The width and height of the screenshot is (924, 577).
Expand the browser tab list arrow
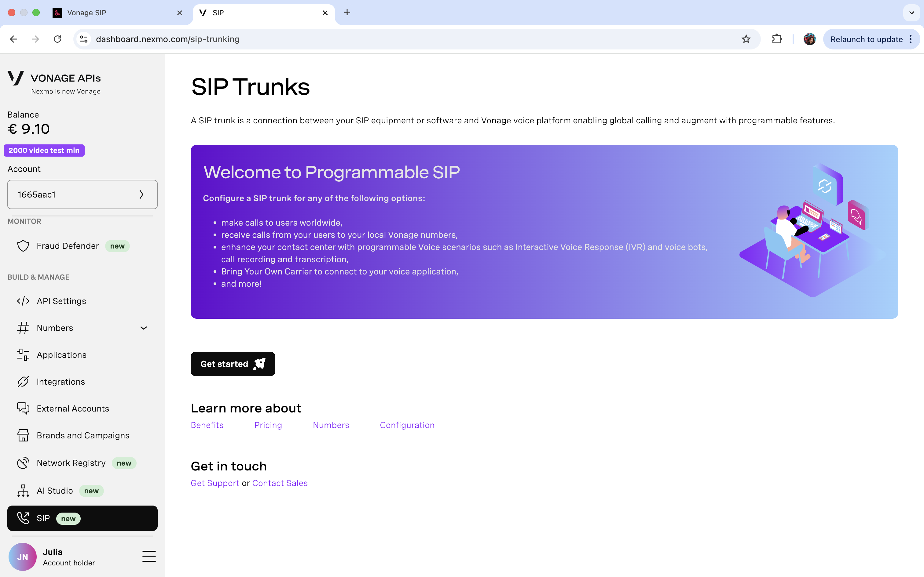[911, 13]
